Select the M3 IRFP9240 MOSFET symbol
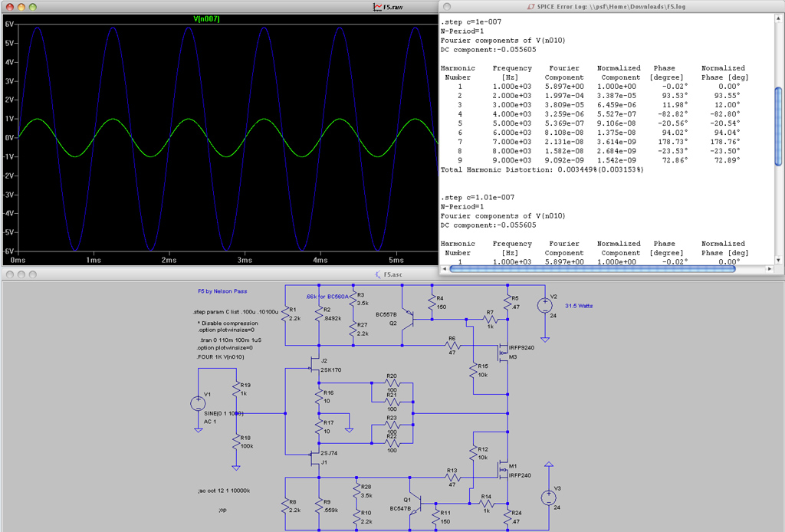The width and height of the screenshot is (785, 532). click(x=503, y=352)
